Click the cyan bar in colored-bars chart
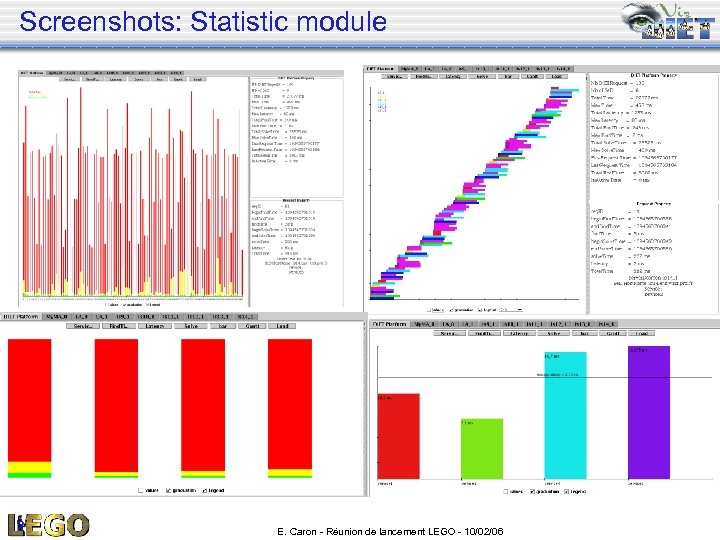Viewport: 720px width, 540px height. [x=565, y=416]
